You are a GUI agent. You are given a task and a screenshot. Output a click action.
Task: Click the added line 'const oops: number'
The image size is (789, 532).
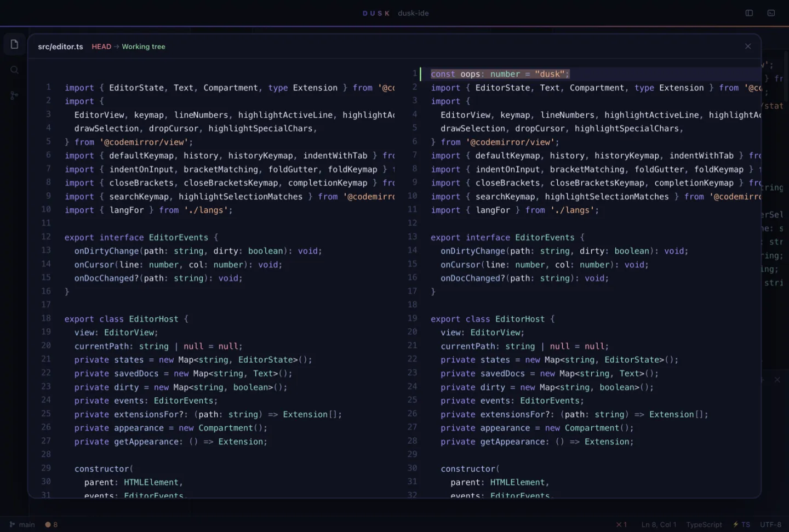click(500, 74)
